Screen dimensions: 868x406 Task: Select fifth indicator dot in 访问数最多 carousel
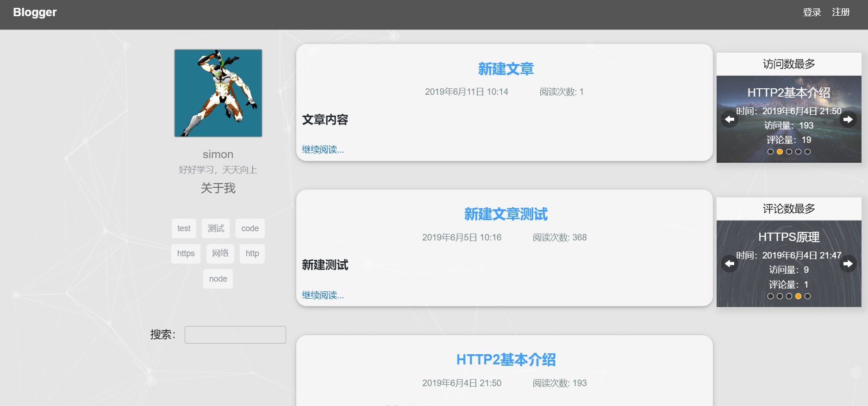807,152
